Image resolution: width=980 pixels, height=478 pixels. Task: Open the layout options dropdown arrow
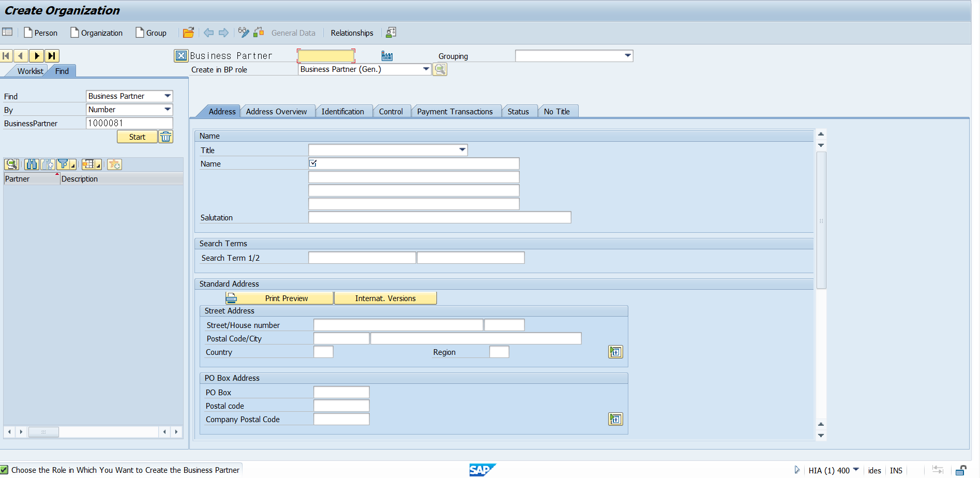pos(98,166)
